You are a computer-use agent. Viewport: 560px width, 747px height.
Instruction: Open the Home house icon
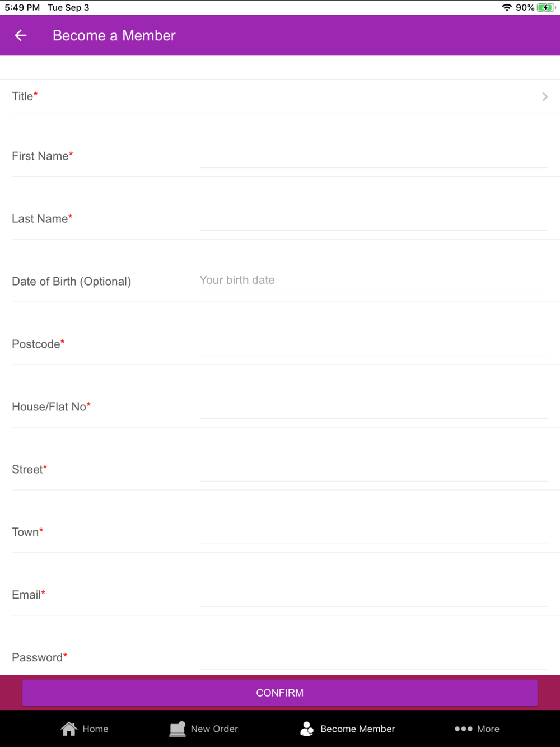tap(69, 729)
